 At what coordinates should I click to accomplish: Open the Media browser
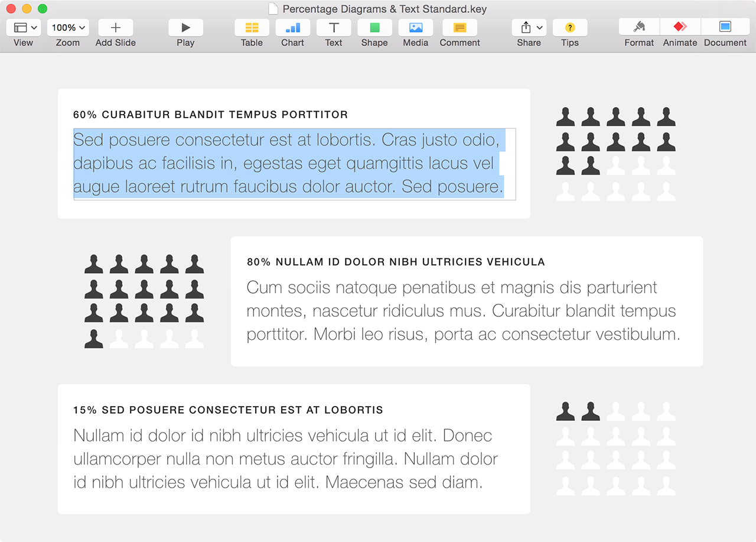tap(416, 28)
